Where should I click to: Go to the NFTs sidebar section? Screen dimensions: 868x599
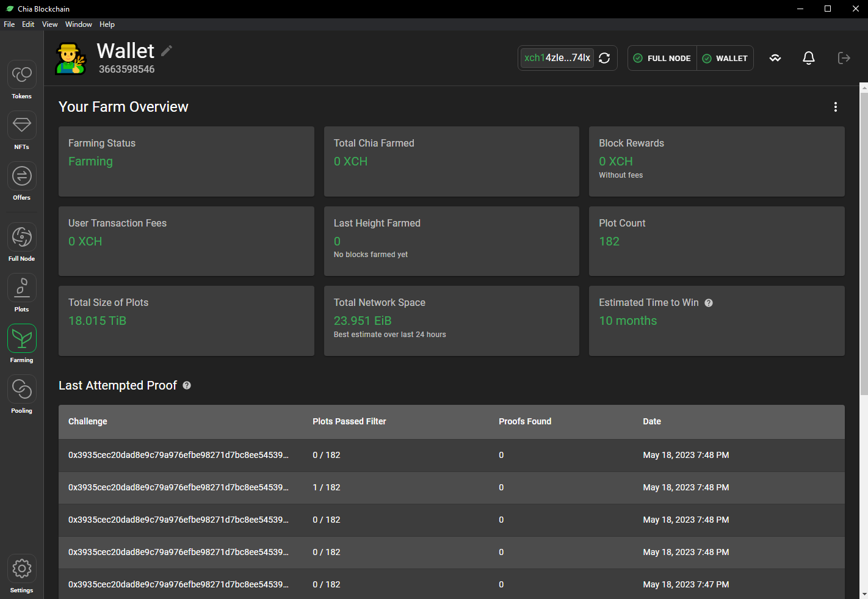point(22,126)
